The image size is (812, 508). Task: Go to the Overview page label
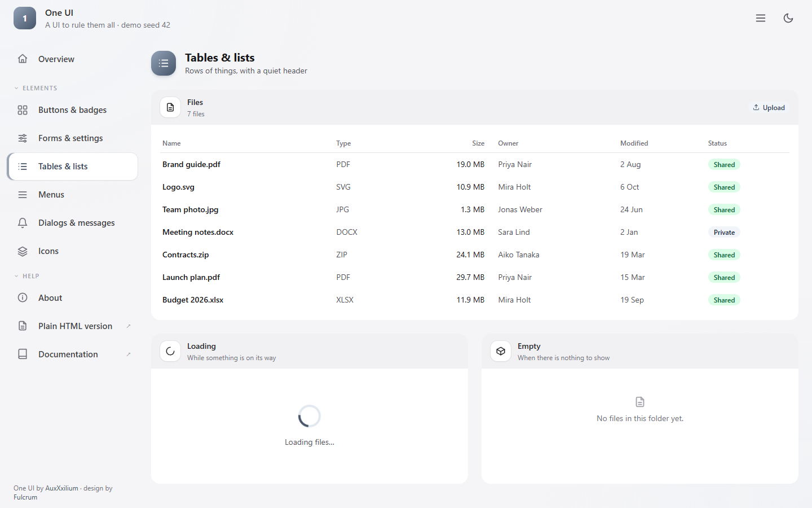(x=56, y=59)
